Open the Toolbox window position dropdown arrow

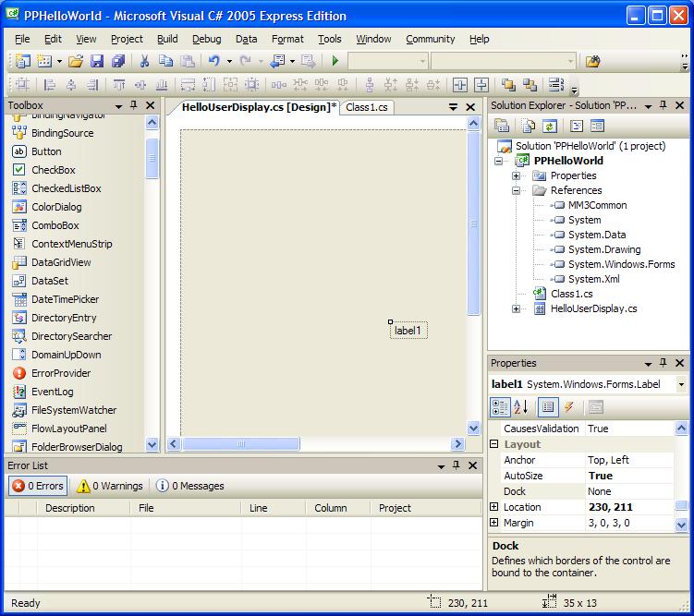(118, 106)
